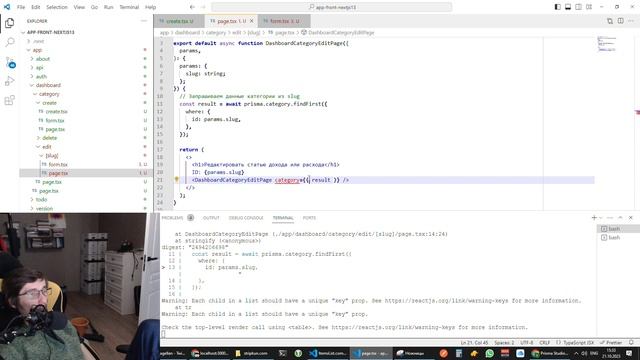Toggle the bottom panel layout icon
Viewport: 640px width, 360px height.
568,7
